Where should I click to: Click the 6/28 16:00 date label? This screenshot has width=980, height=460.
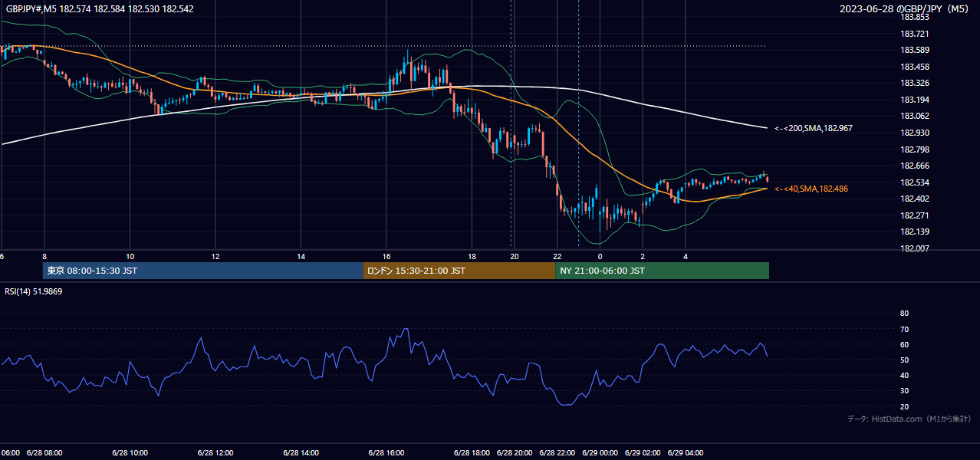(x=386, y=452)
